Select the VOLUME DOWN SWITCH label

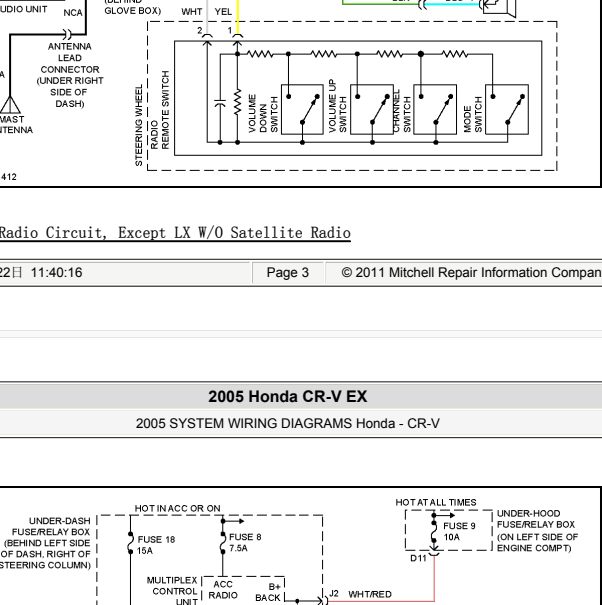click(x=263, y=113)
